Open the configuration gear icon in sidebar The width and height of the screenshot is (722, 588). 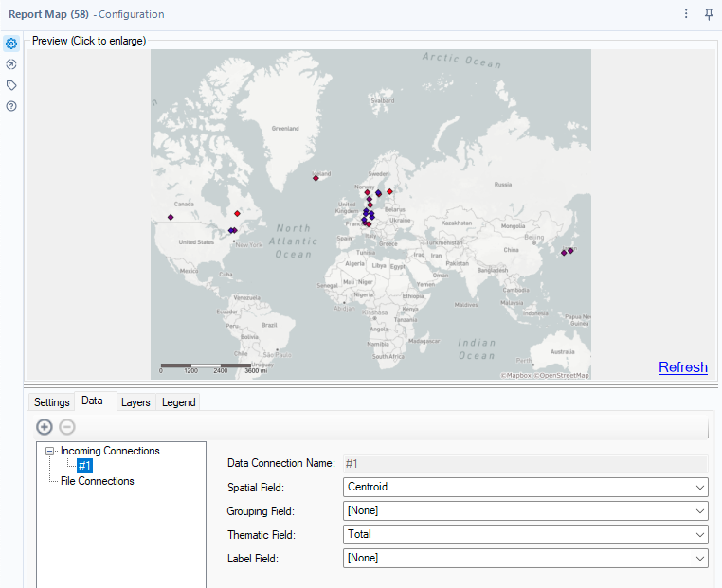click(x=11, y=44)
